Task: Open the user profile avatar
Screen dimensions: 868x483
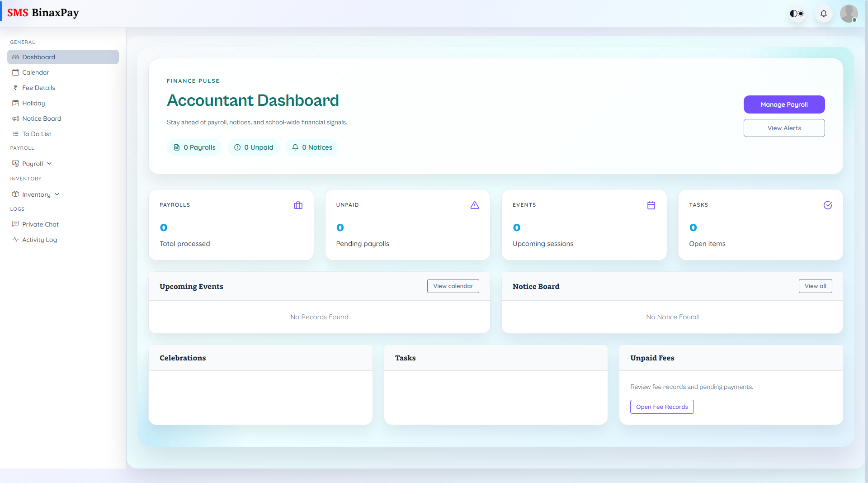Action: (849, 14)
